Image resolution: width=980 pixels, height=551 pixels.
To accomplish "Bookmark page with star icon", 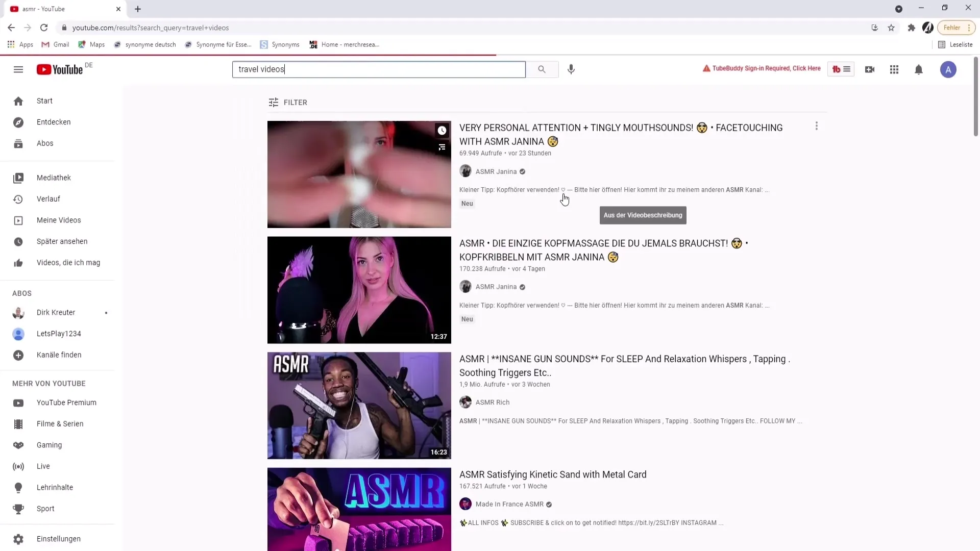I will [891, 28].
